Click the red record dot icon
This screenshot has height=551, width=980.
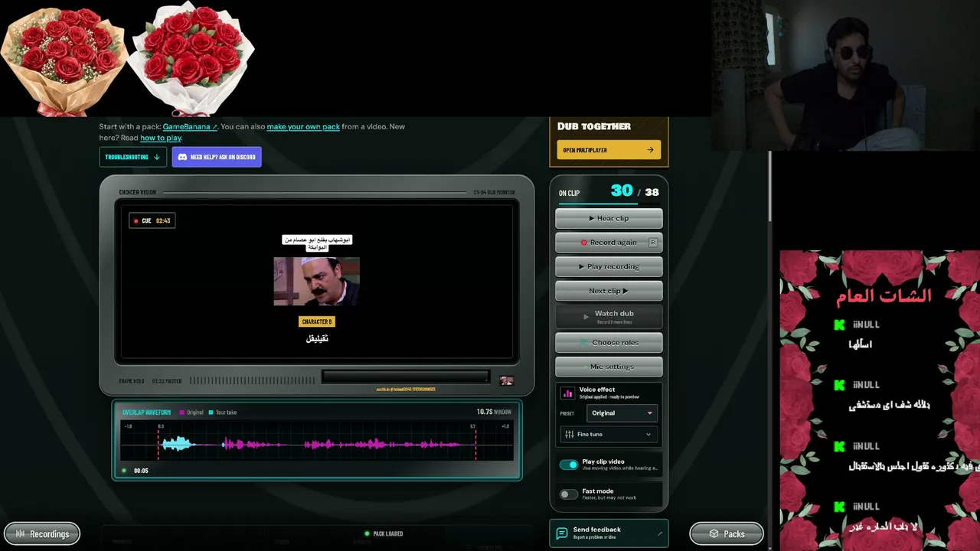tap(583, 243)
